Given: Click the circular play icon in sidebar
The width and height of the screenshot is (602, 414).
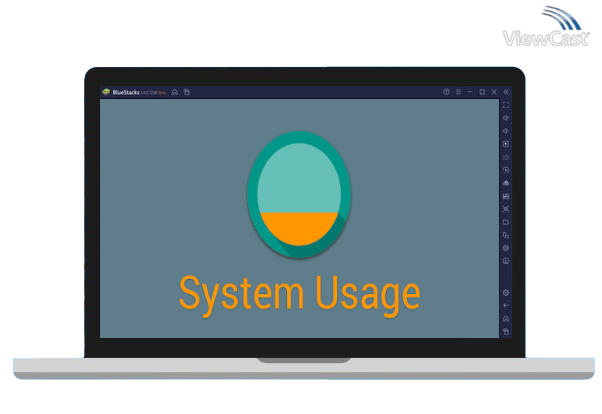Looking at the screenshot, I should tap(506, 170).
